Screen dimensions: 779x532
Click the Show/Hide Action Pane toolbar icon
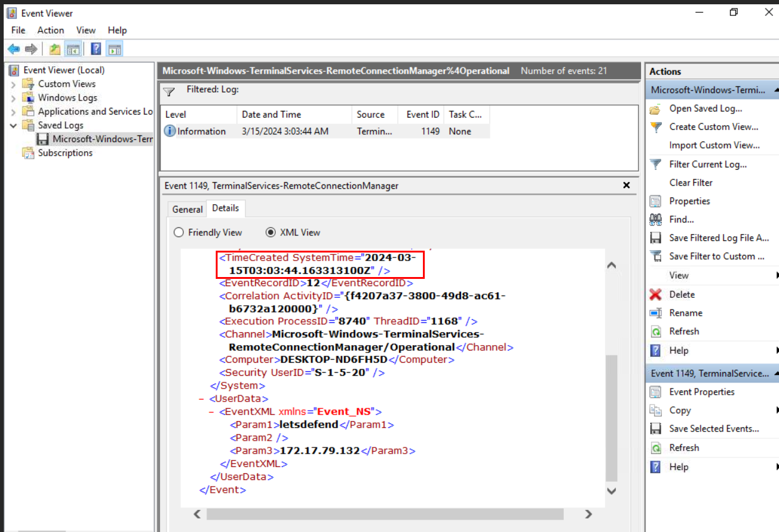[115, 49]
